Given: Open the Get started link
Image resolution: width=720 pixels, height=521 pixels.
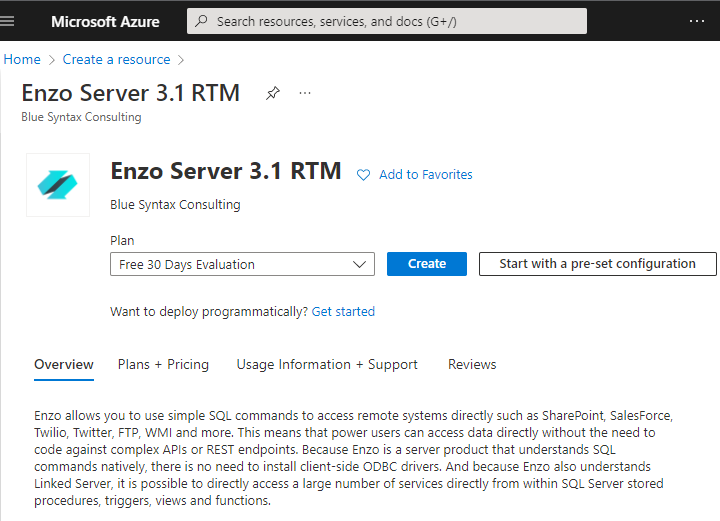Looking at the screenshot, I should click(x=343, y=312).
